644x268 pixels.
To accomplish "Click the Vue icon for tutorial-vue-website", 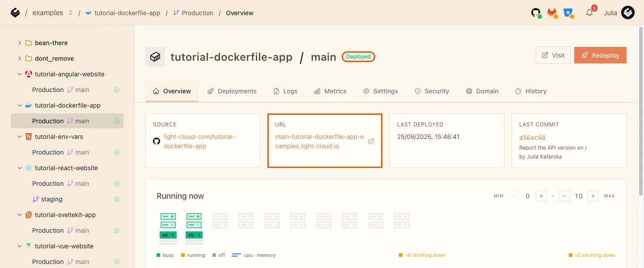I will (29, 246).
